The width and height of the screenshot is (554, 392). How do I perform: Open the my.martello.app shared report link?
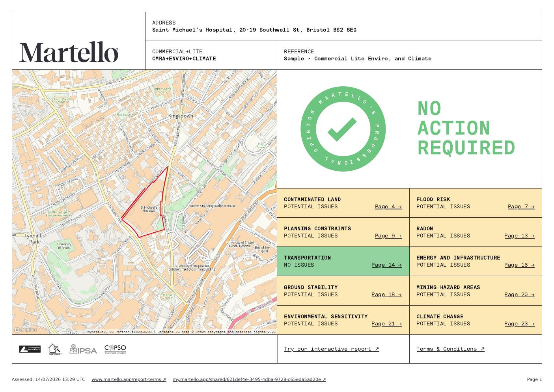[x=249, y=380]
